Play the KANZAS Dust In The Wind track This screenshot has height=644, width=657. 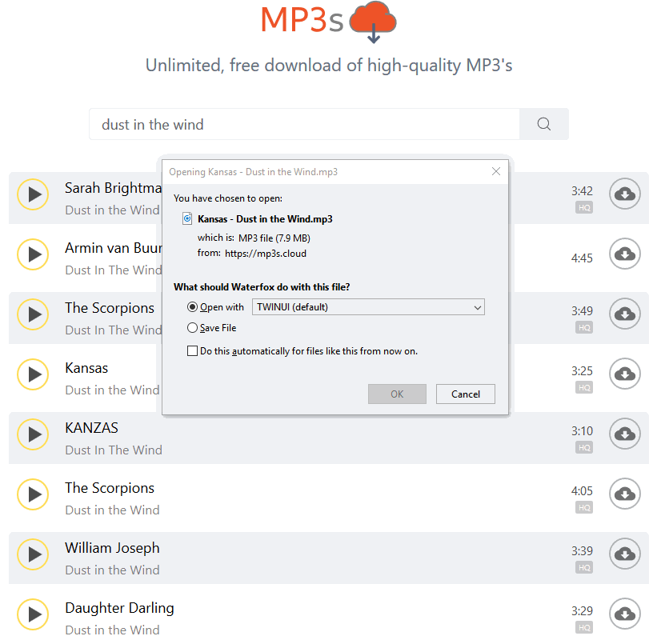click(34, 434)
